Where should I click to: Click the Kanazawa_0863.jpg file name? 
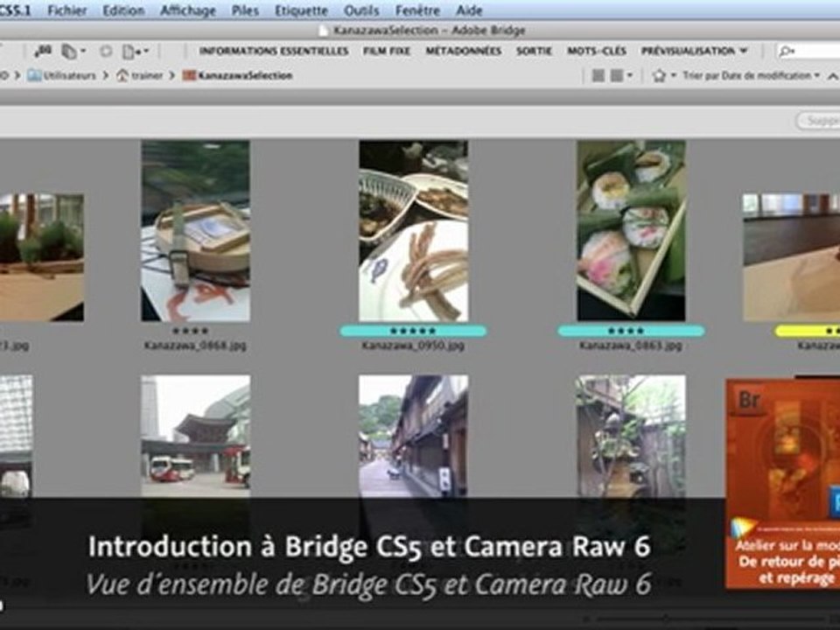click(x=631, y=346)
